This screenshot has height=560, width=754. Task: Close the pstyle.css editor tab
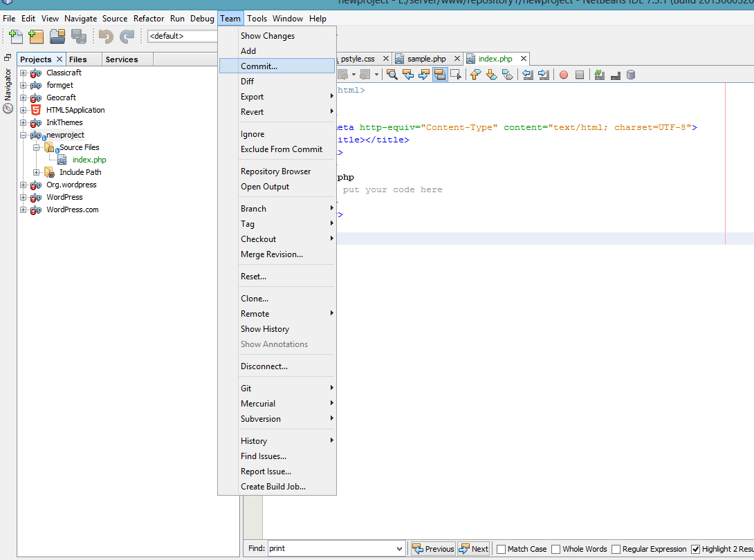pyautogui.click(x=386, y=59)
